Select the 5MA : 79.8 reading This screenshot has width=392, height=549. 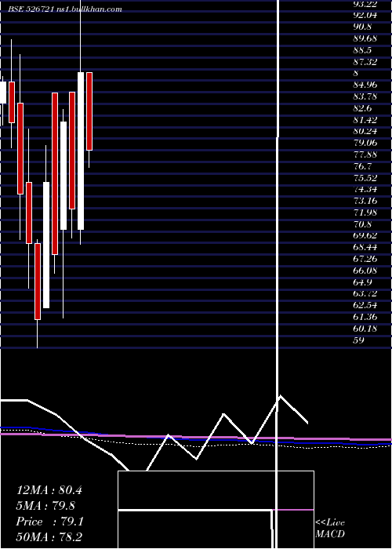tap(45, 506)
